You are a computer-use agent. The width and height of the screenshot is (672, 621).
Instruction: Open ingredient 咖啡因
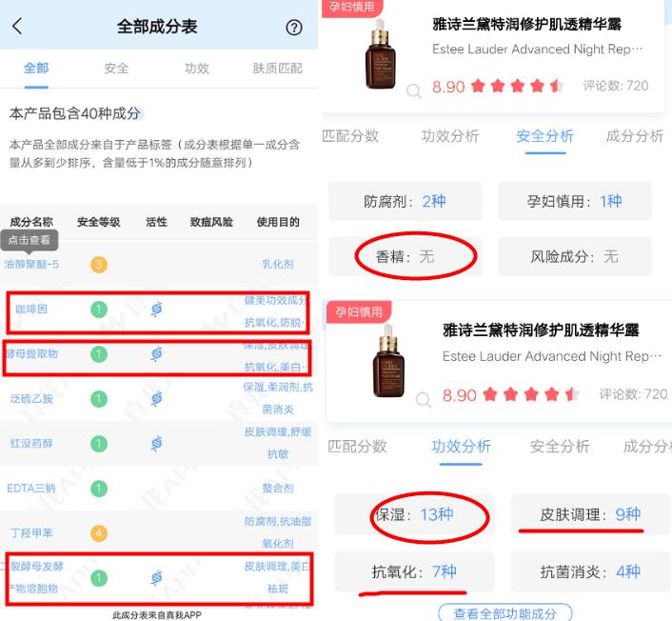coord(31,310)
